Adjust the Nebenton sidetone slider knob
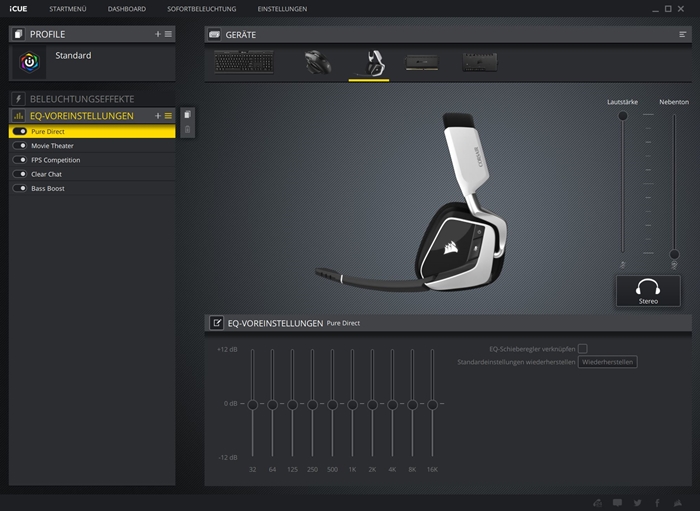700x511 pixels. click(x=674, y=254)
